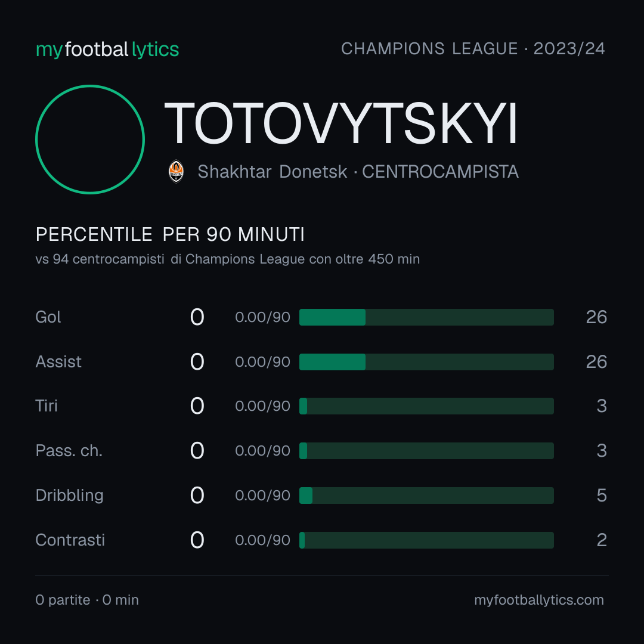644x644 pixels.
Task: Select the TOTOVYTSKYI player name heading
Action: point(340,123)
